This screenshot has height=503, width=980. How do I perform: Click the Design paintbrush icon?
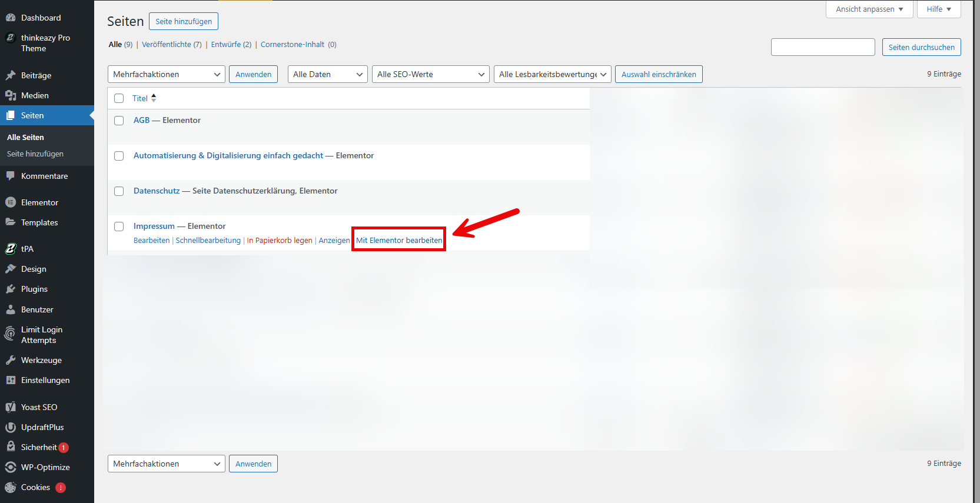coord(11,269)
